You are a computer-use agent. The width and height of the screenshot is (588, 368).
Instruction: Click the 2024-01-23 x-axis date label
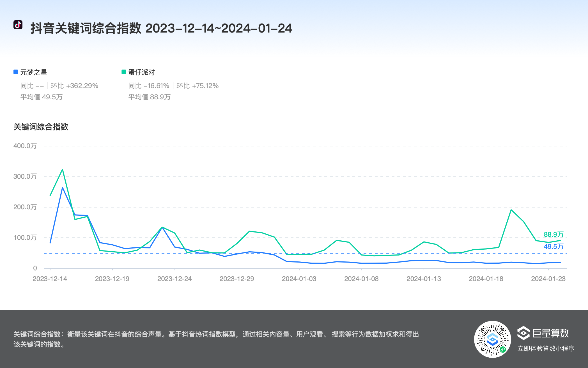[x=548, y=279]
